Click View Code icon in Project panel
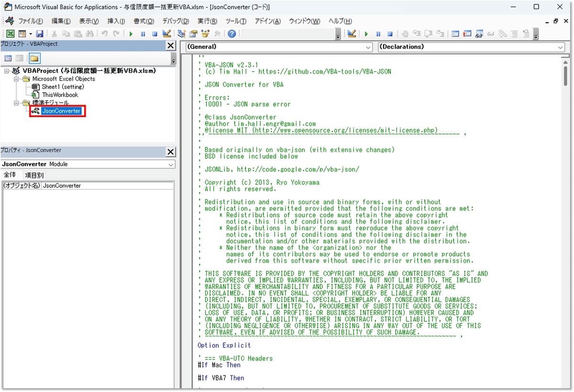The height and width of the screenshot is (392, 574). (x=8, y=58)
